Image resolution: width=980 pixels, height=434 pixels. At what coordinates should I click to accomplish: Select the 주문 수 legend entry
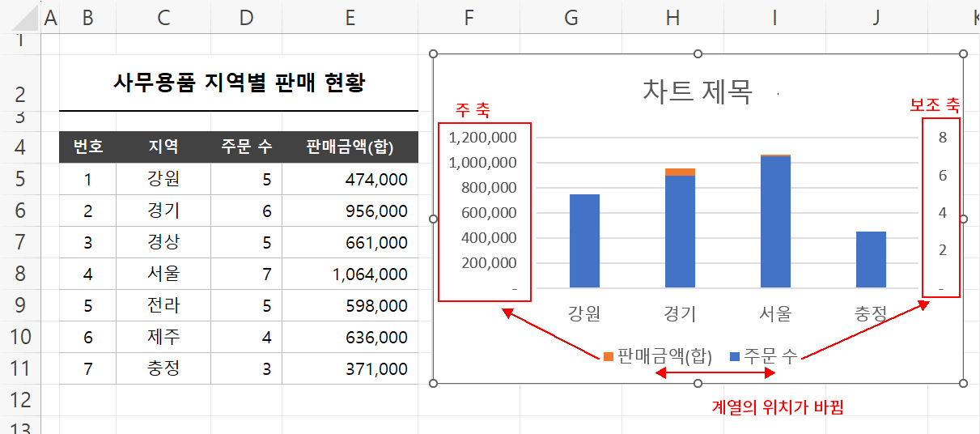[764, 355]
